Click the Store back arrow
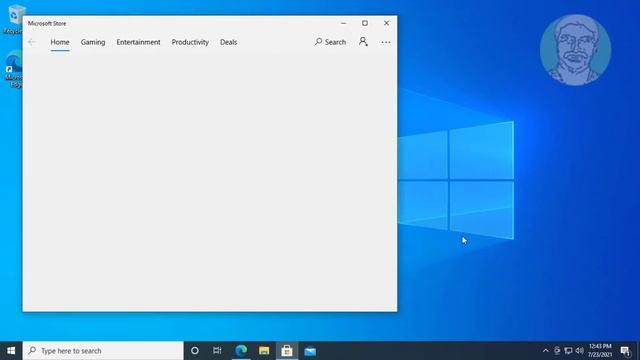Screen dimensions: 640x360 [x=32, y=42]
